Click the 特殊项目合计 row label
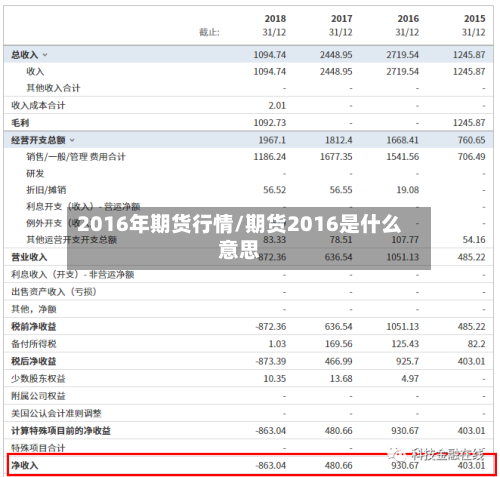 [38, 448]
